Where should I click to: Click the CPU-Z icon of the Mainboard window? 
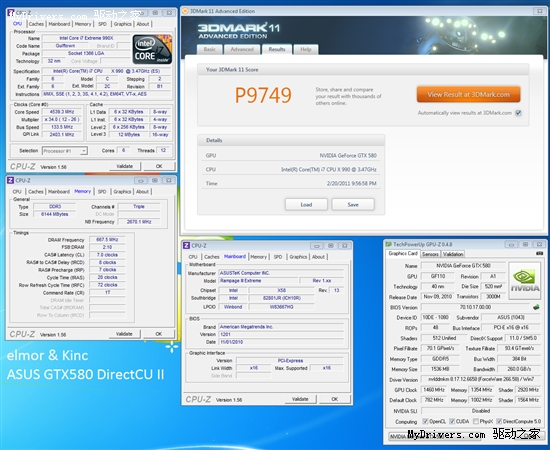pos(187,246)
